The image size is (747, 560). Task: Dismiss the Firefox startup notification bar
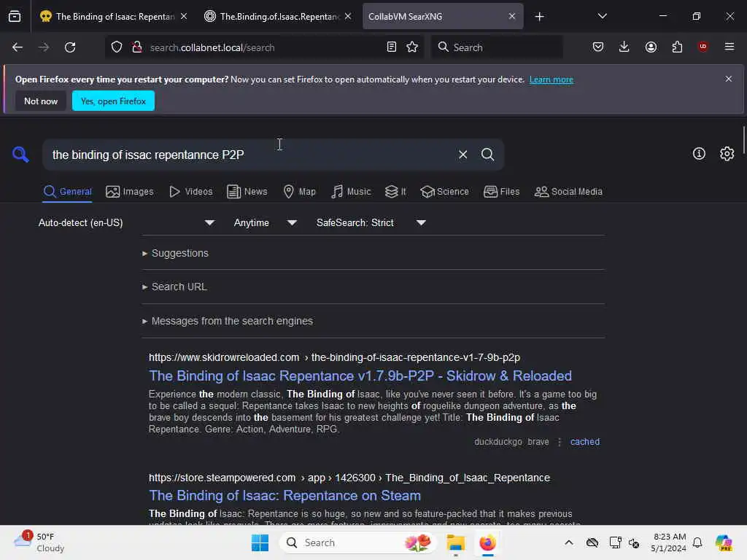pyautogui.click(x=729, y=79)
